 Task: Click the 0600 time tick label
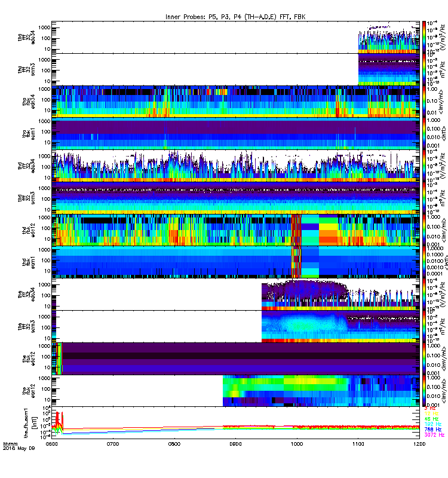tap(51, 444)
